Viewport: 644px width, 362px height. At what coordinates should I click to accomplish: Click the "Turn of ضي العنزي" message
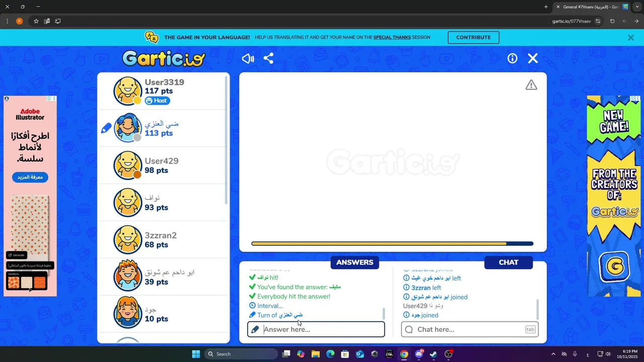point(276,315)
